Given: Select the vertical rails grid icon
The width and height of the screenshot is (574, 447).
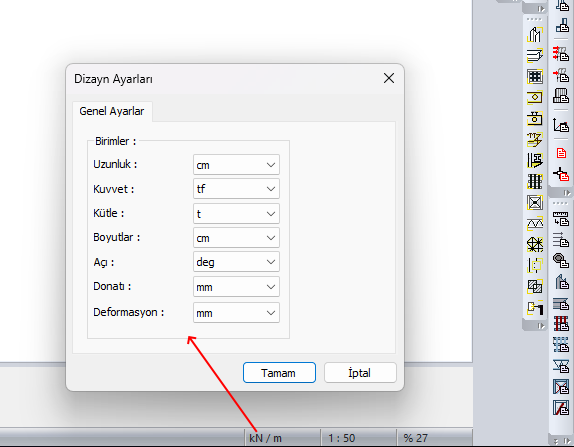Looking at the screenshot, I should 534,181.
